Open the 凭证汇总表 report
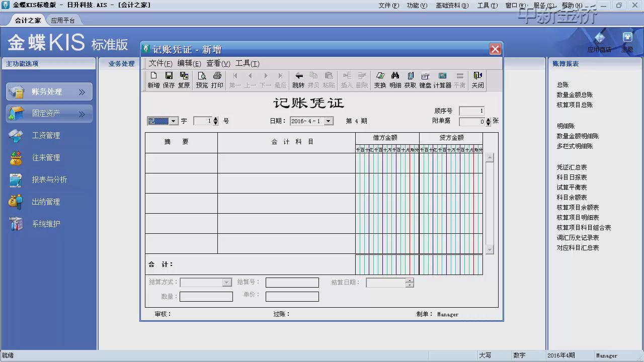 572,167
